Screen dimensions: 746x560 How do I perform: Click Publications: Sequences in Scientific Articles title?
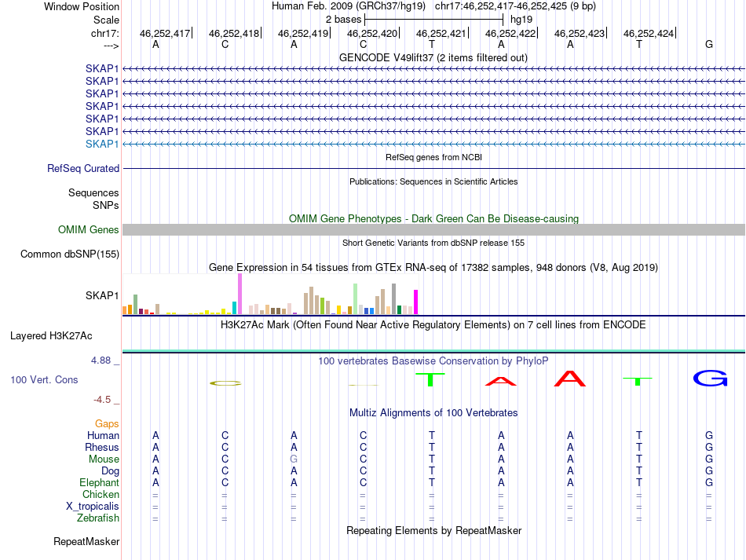tap(433, 181)
